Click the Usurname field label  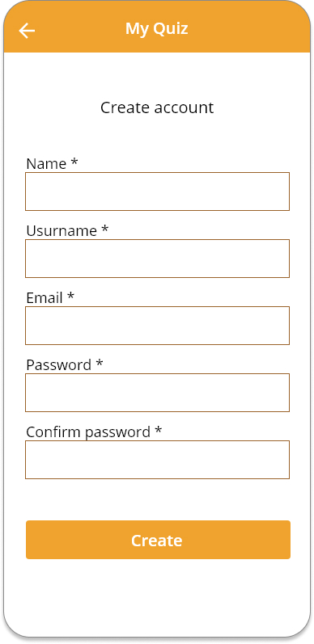[62, 230]
